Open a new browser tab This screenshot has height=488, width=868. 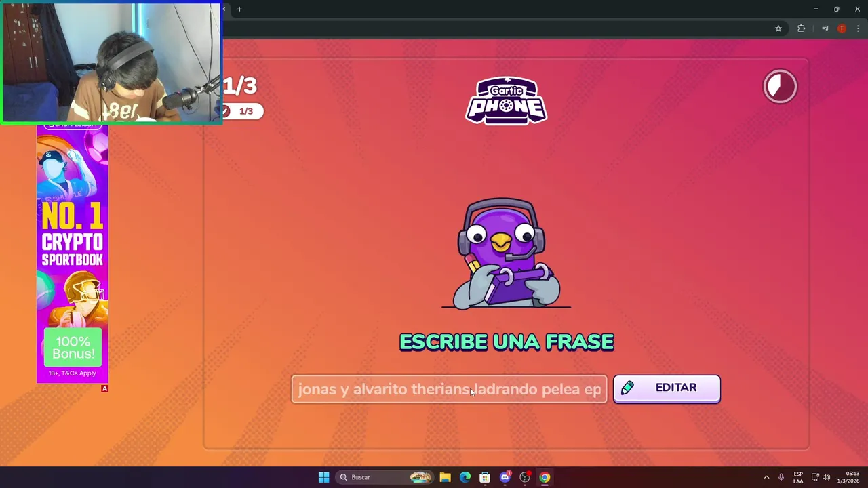click(x=239, y=9)
